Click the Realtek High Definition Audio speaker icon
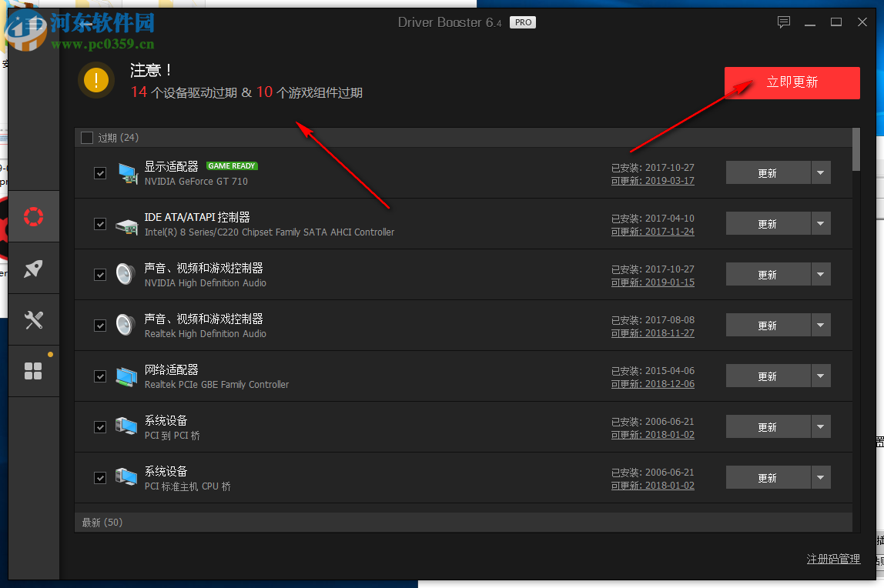Screen dimensions: 884x588 click(x=126, y=325)
